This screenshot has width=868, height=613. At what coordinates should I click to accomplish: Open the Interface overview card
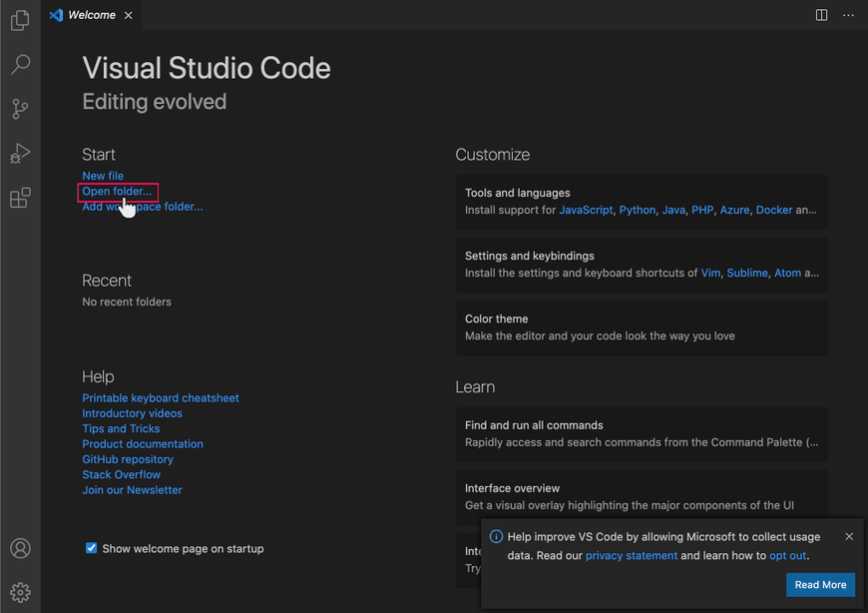pyautogui.click(x=643, y=494)
